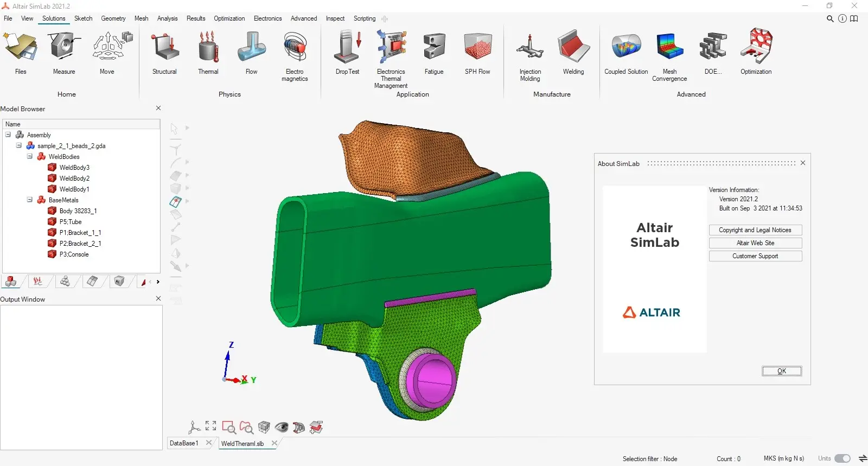Open the Fatigue application icon
The height and width of the screenshot is (466, 868).
pos(434,46)
